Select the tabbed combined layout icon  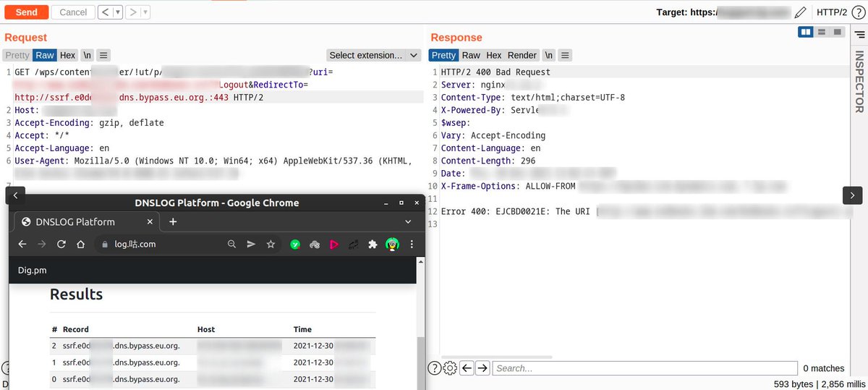[x=838, y=32]
